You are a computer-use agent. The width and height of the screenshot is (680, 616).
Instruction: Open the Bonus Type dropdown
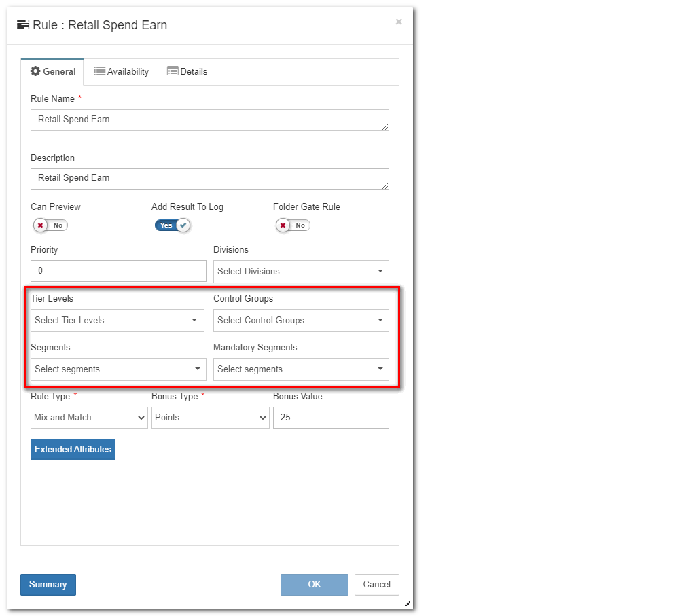click(210, 418)
